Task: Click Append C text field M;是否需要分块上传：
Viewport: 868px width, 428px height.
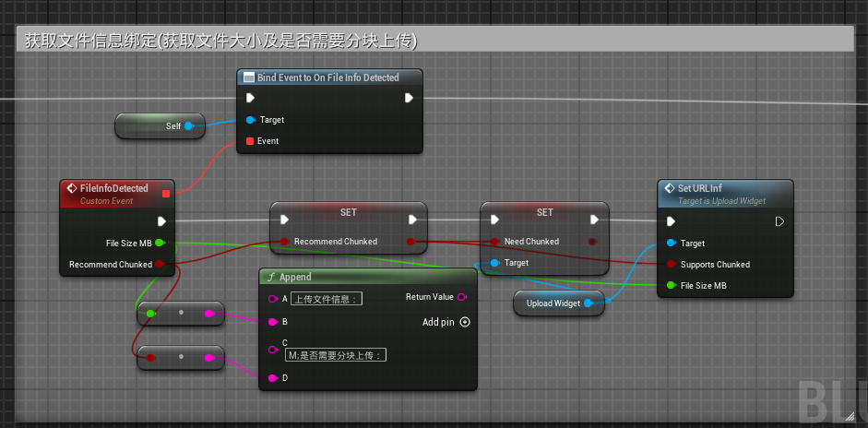Action: point(336,355)
